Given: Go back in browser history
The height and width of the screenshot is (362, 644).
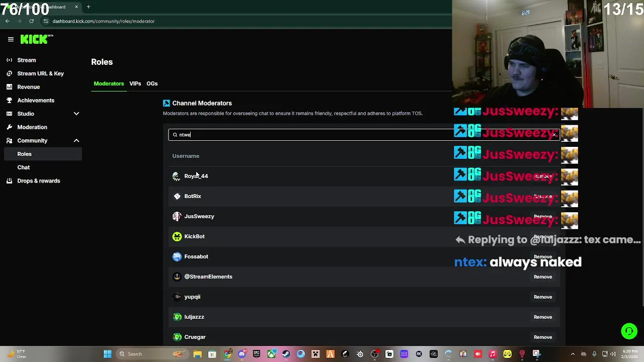Looking at the screenshot, I should 7,21.
